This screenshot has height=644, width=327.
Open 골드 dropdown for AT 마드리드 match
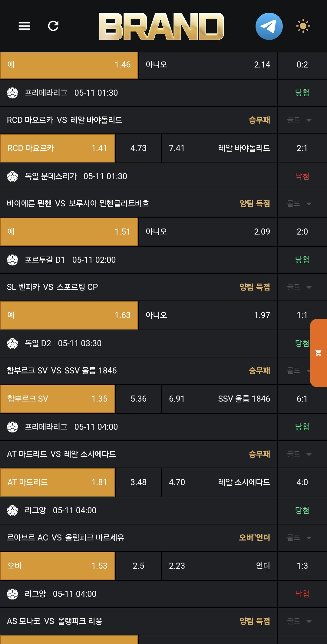tap(299, 454)
